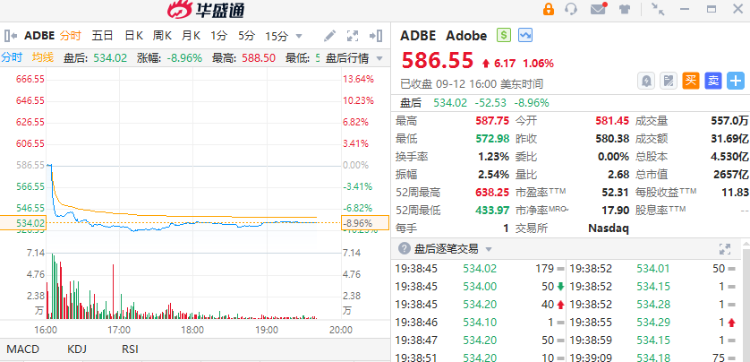Click the blue 卖 sell button

tap(713, 81)
